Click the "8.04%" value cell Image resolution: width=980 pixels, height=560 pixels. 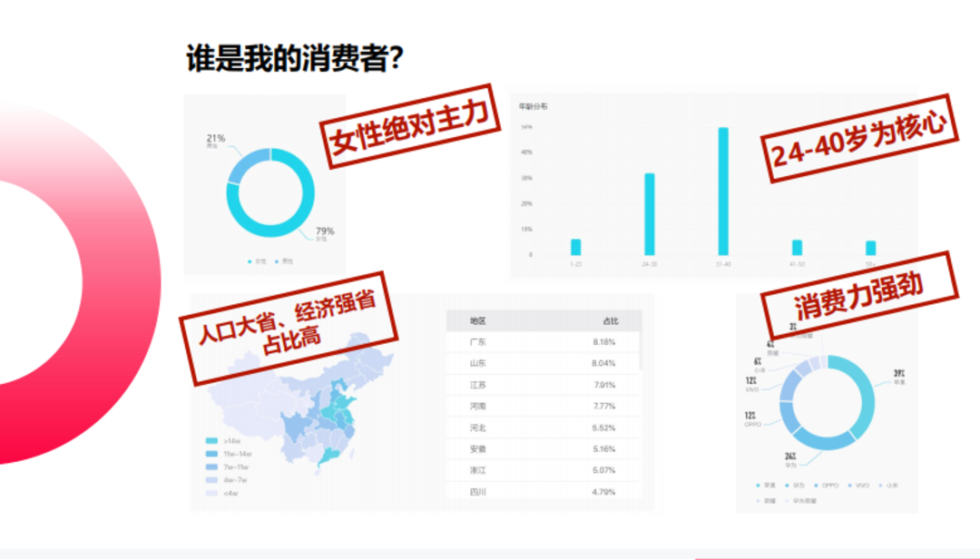(603, 363)
